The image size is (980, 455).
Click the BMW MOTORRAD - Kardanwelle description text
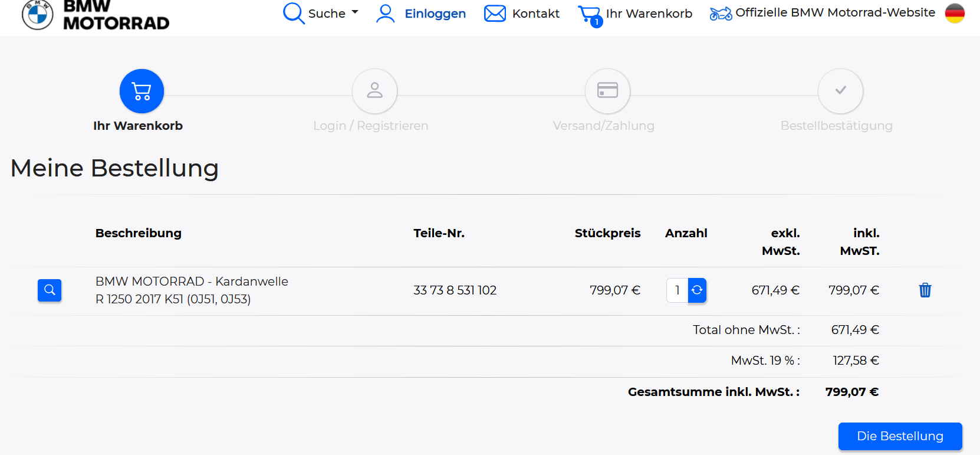[192, 281]
